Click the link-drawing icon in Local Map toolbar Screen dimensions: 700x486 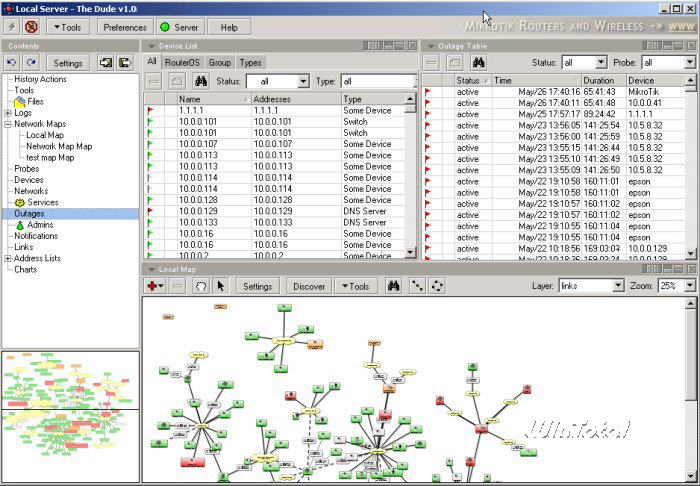tap(417, 286)
